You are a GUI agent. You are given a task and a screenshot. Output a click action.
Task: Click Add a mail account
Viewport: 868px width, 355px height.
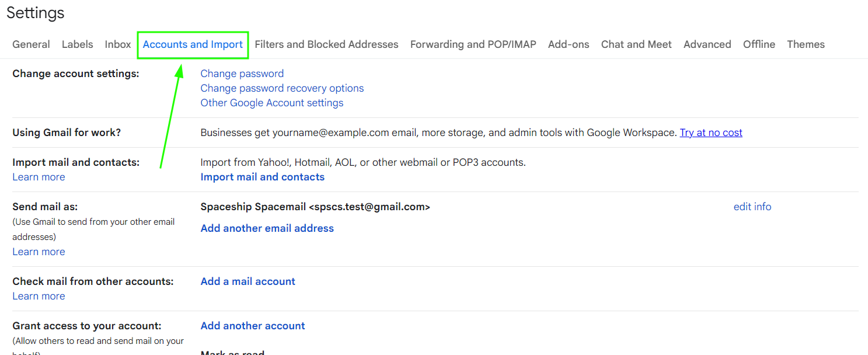247,281
